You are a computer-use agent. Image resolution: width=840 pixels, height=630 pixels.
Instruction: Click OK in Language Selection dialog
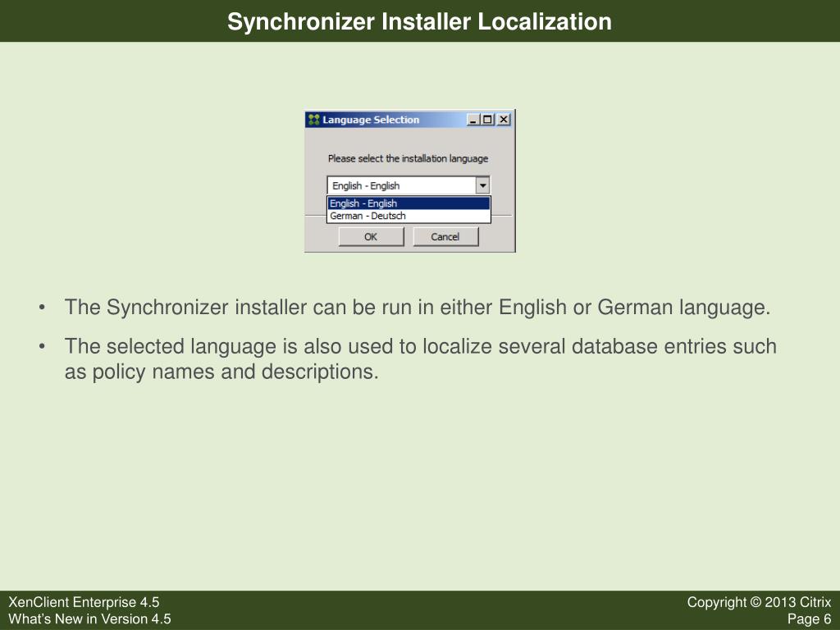(x=371, y=237)
